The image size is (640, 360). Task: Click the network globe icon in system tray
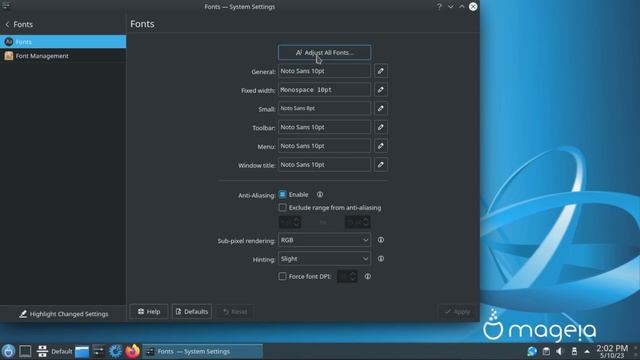(532, 351)
